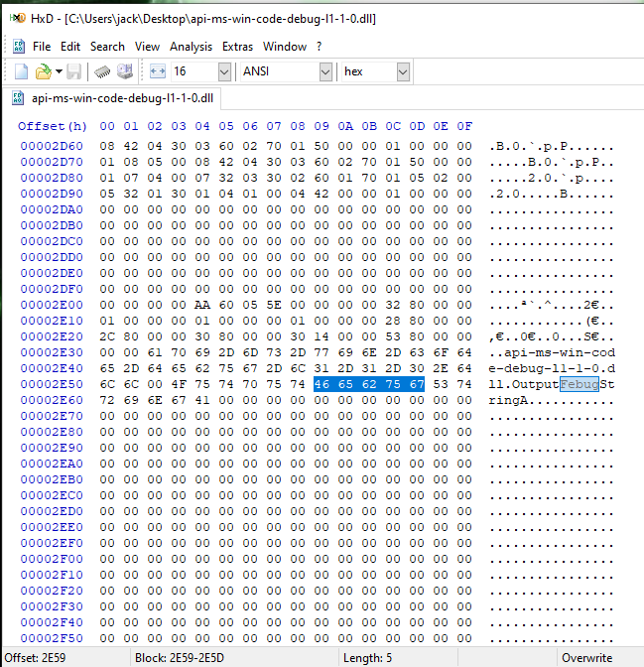
Task: Click the 2C byte in row 00002E20
Action: coord(107,336)
